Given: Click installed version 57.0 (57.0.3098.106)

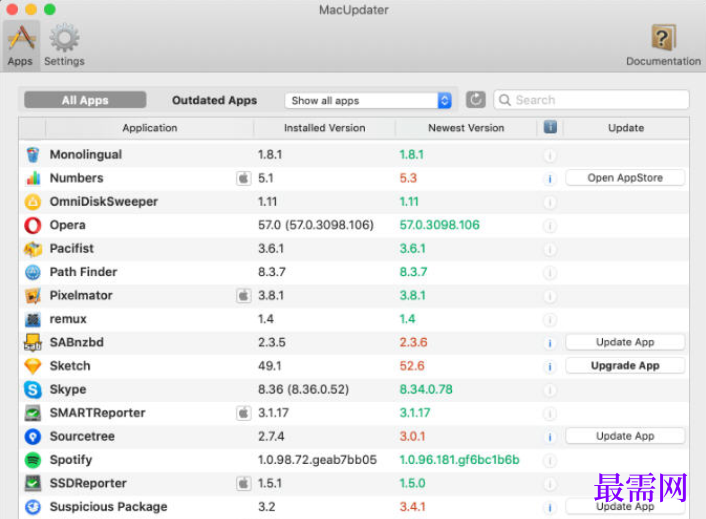Looking at the screenshot, I should [316, 225].
